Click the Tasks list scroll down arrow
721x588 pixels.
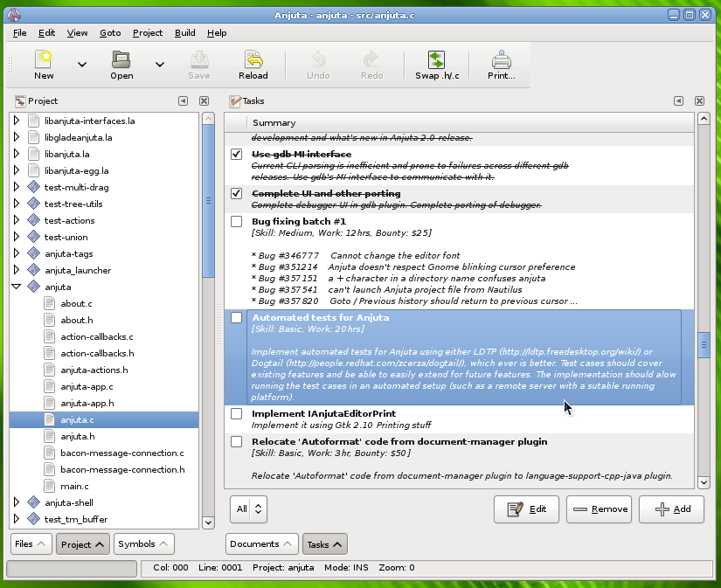pyautogui.click(x=704, y=482)
